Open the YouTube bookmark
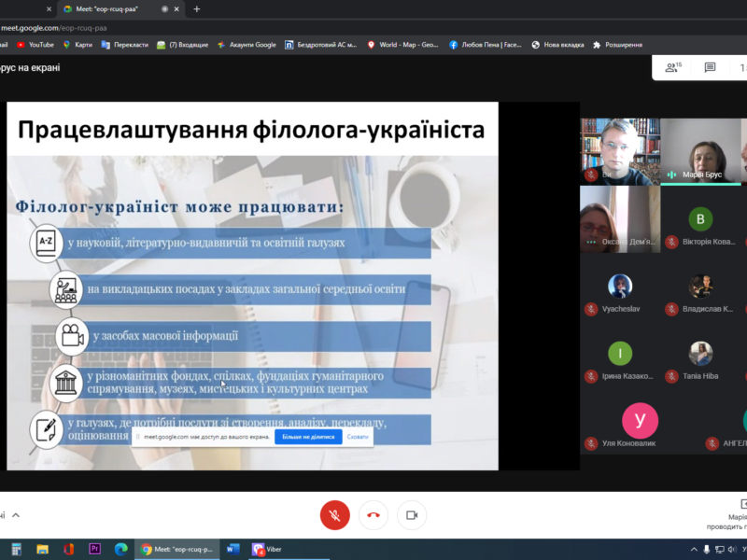 click(35, 44)
